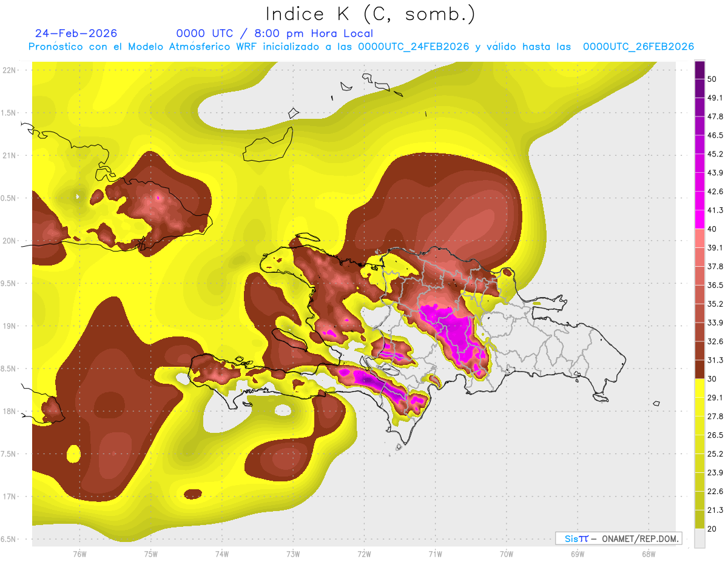
Task: Click the colorbar value 27.8
Action: (x=715, y=416)
